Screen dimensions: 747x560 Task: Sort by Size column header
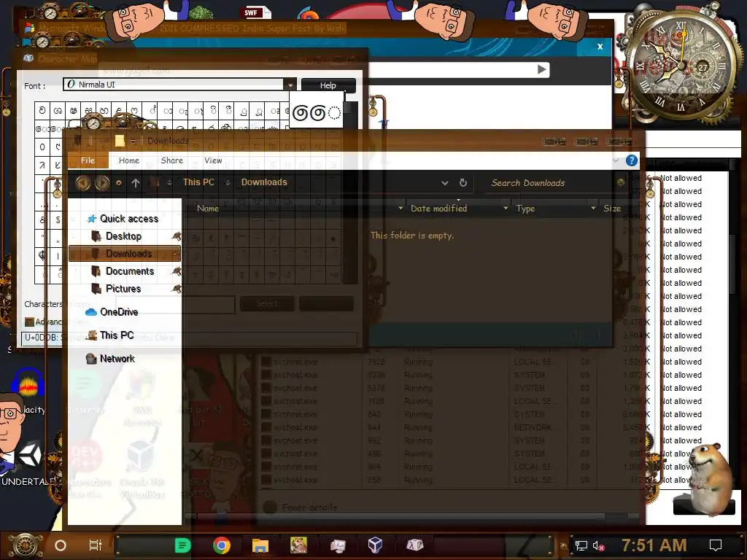tap(612, 208)
